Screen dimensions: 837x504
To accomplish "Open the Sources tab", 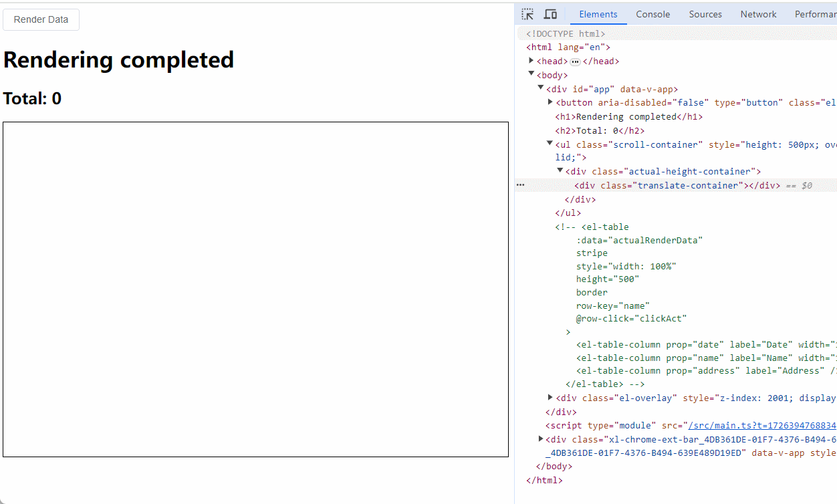I will (x=705, y=14).
